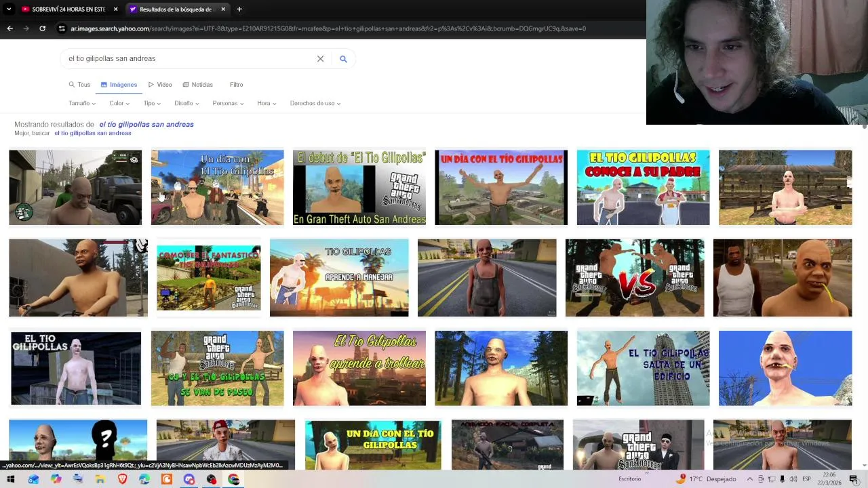The height and width of the screenshot is (488, 868).
Task: Open the Video results tab
Action: [x=160, y=85]
